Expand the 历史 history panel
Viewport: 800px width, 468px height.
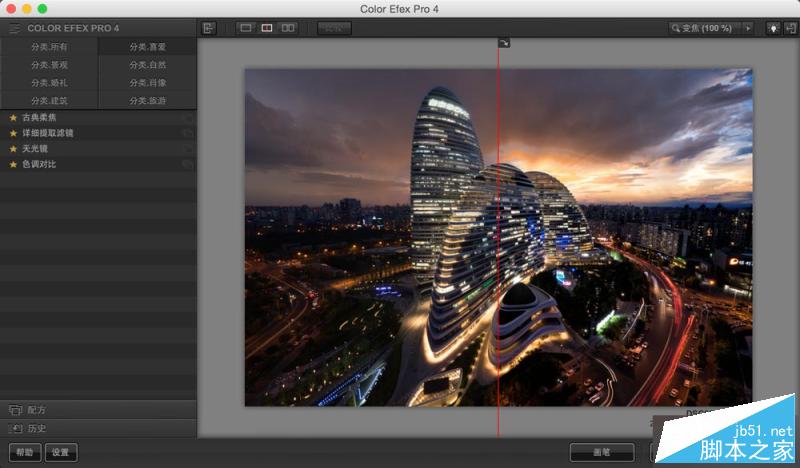pos(98,428)
